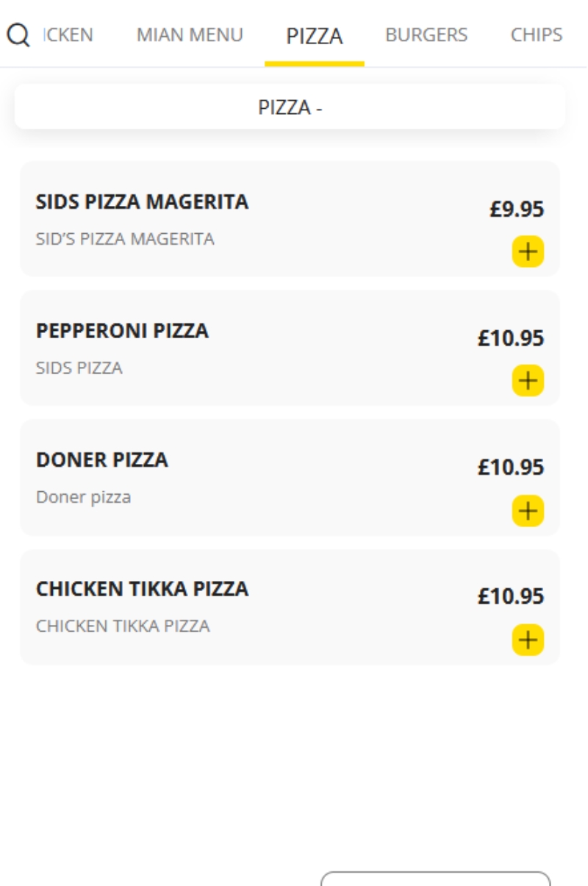
Task: Click the SIDS PIZZA description under Pepperoni
Action: pyautogui.click(x=79, y=368)
